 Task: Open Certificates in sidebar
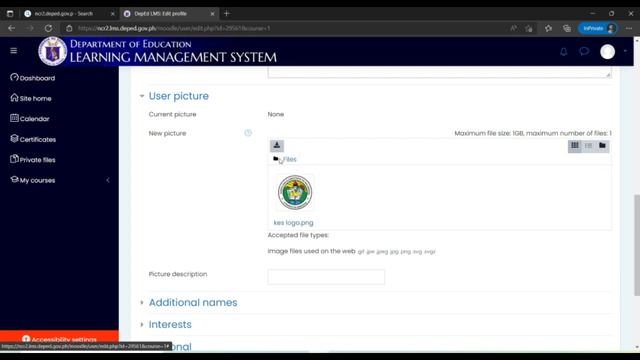click(33, 139)
